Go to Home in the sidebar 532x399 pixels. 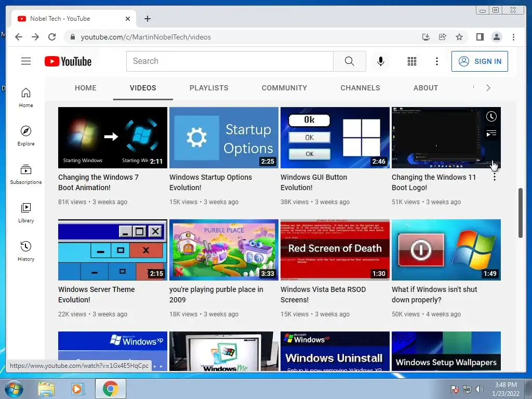[26, 98]
